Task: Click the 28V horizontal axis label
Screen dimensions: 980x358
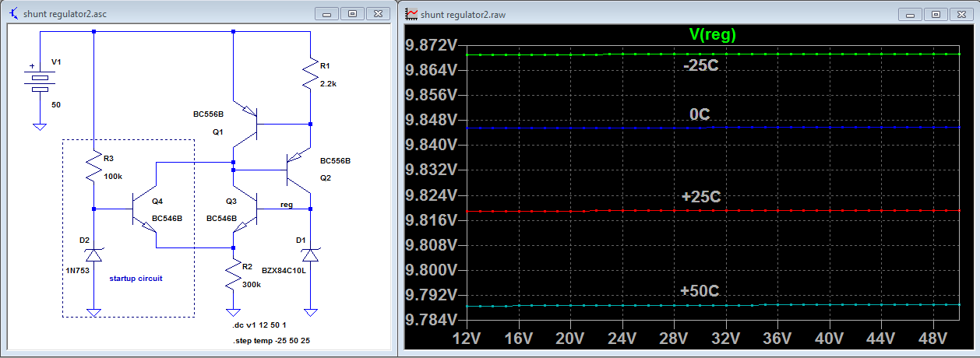Action: [x=673, y=339]
